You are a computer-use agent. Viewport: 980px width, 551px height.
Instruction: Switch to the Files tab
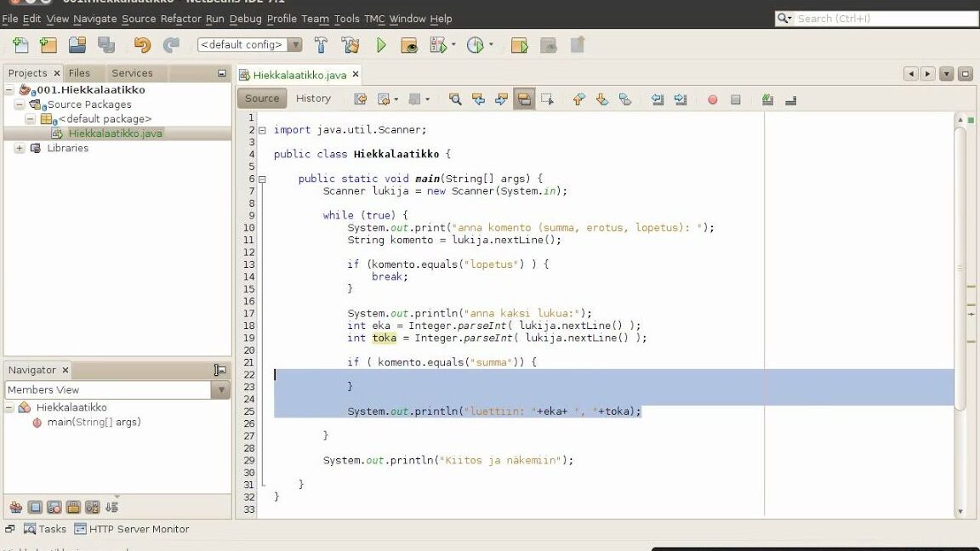click(79, 73)
